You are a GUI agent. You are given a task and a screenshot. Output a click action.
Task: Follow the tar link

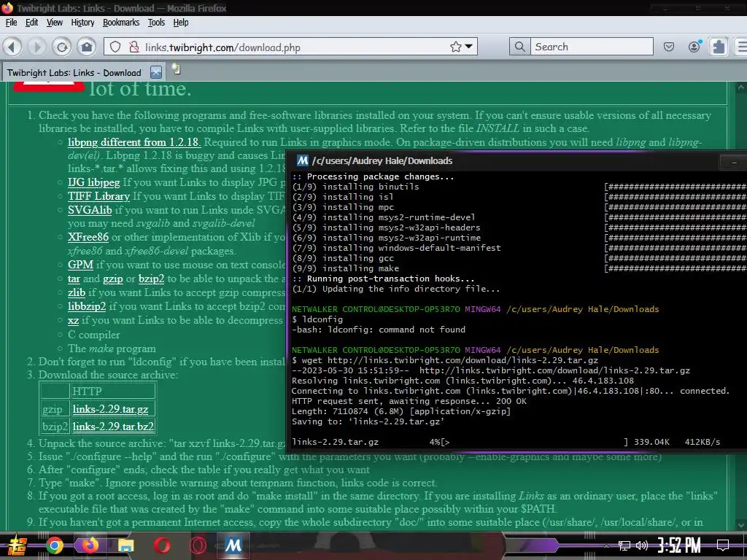74,279
